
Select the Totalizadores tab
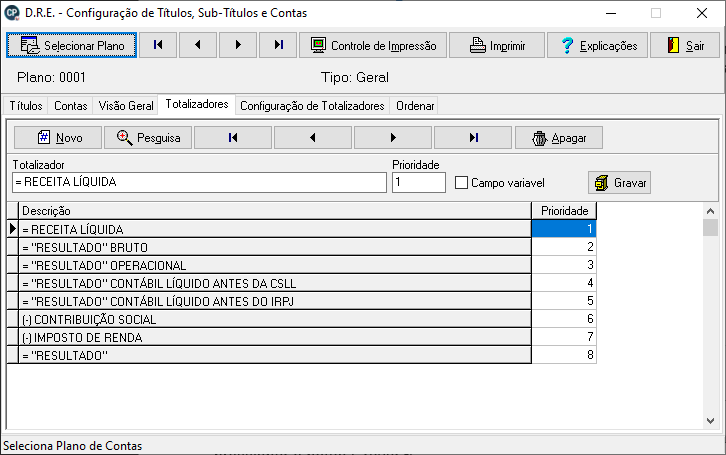(x=197, y=104)
